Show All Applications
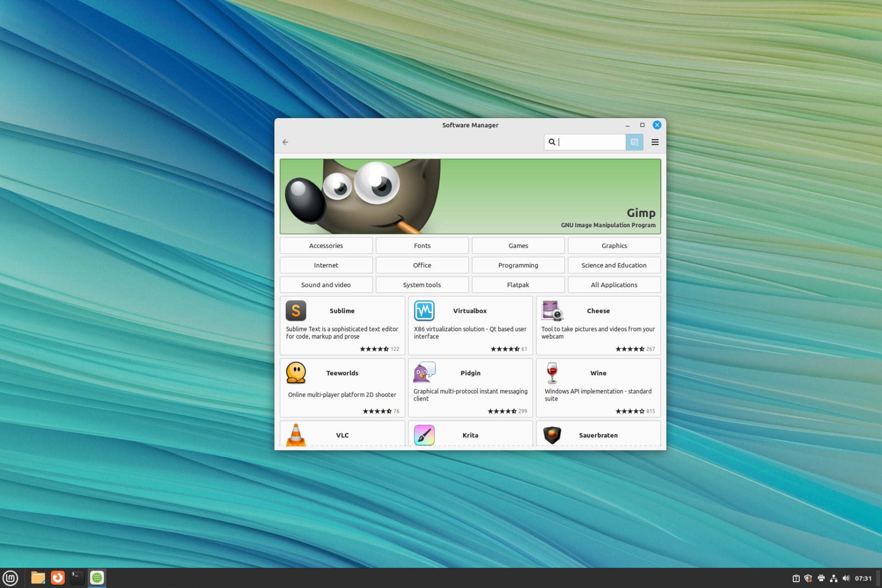The image size is (882, 588). (x=614, y=284)
